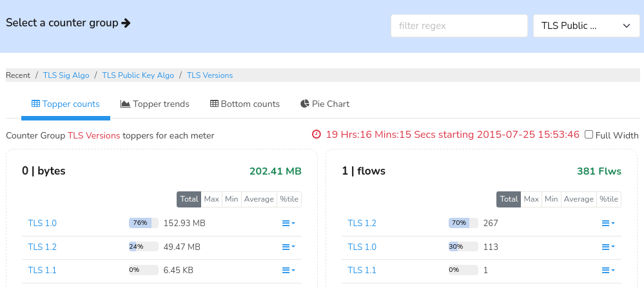Open TLS 1.0 link in bytes panel
The width and height of the screenshot is (644, 288).
click(43, 223)
